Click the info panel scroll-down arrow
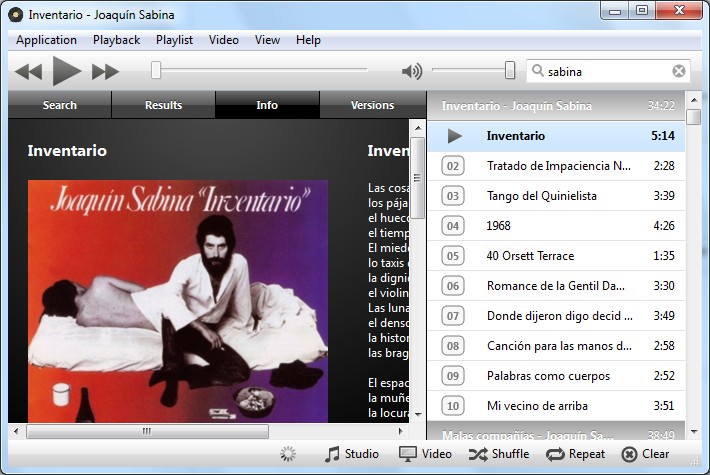This screenshot has width=710, height=475. pos(418,414)
